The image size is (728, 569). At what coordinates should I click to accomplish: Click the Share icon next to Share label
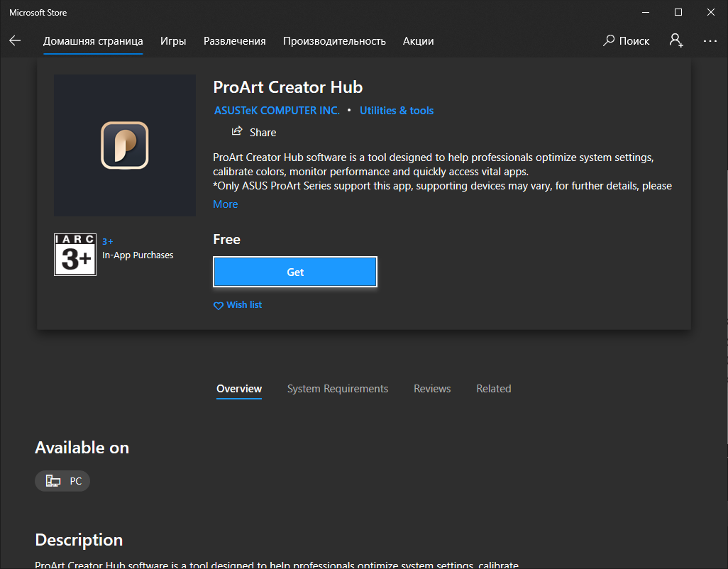(236, 131)
